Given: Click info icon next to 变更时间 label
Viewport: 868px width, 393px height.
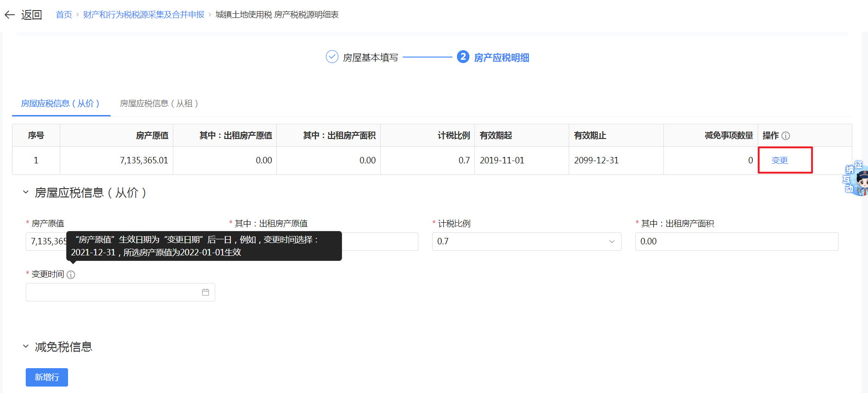Looking at the screenshot, I should pos(71,275).
